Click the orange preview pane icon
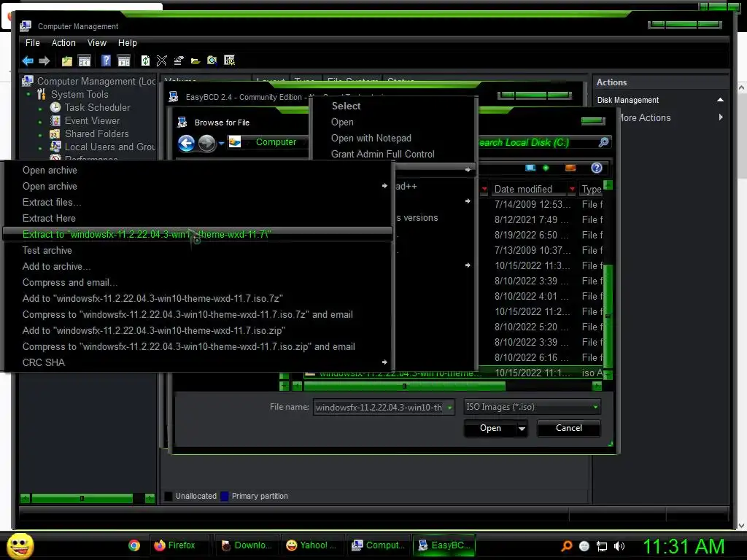The width and height of the screenshot is (747, 560). (x=570, y=168)
